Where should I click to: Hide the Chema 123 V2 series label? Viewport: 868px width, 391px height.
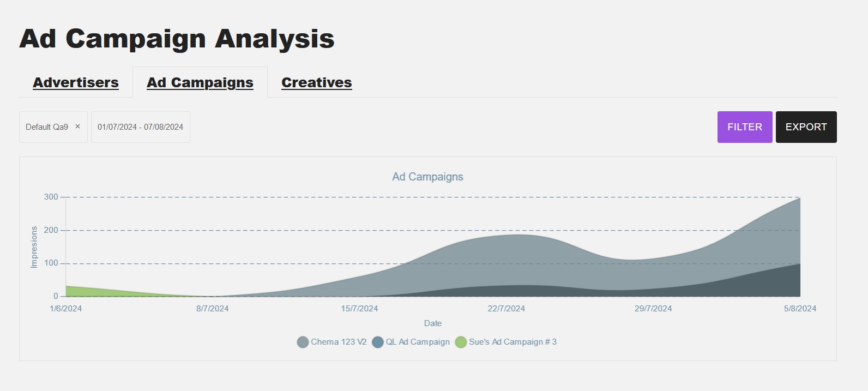coord(339,342)
